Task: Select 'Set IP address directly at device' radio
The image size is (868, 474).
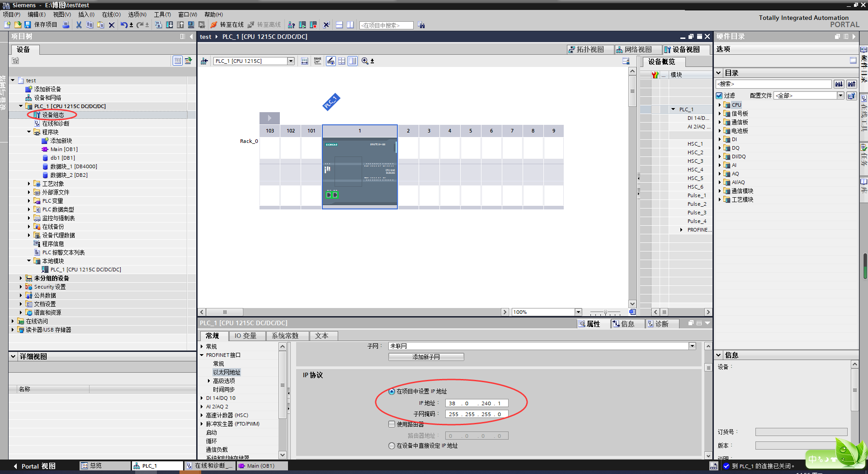Action: point(392,446)
